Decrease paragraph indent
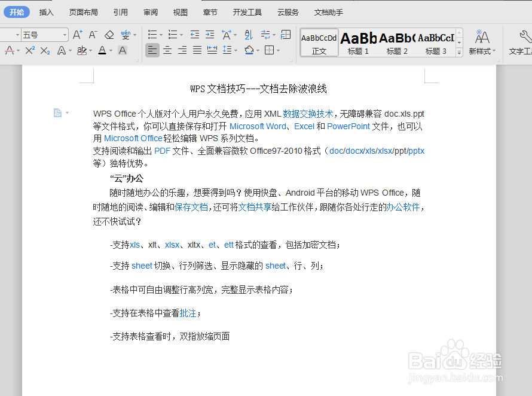 pos(195,35)
